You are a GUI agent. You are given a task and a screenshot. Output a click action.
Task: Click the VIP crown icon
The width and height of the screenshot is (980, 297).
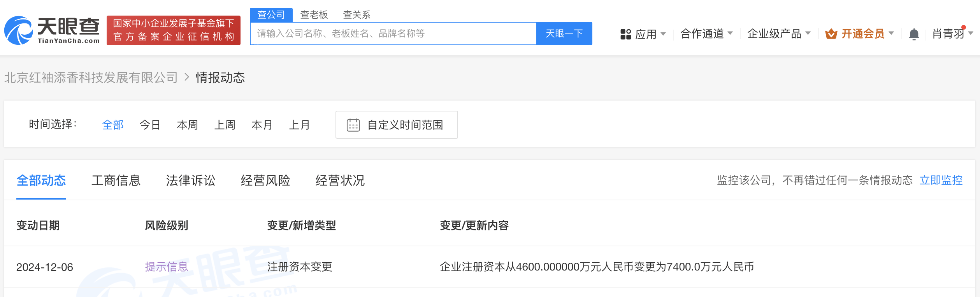(x=831, y=34)
